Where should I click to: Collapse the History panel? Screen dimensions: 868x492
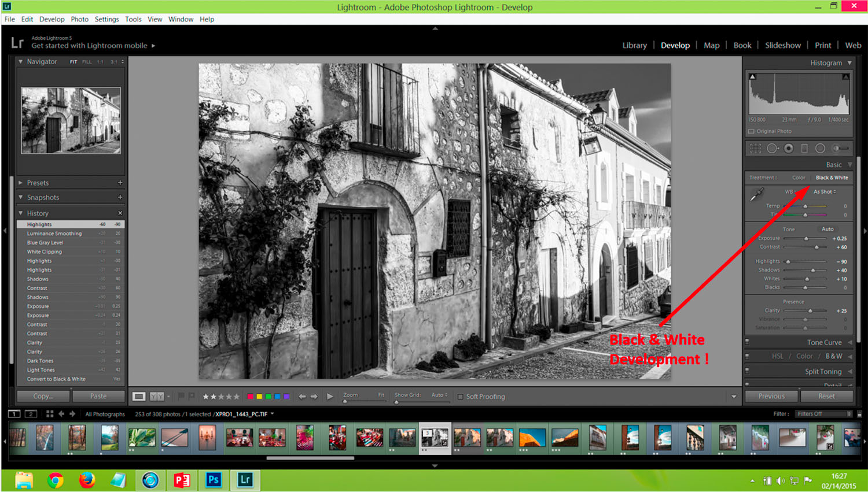(x=21, y=213)
